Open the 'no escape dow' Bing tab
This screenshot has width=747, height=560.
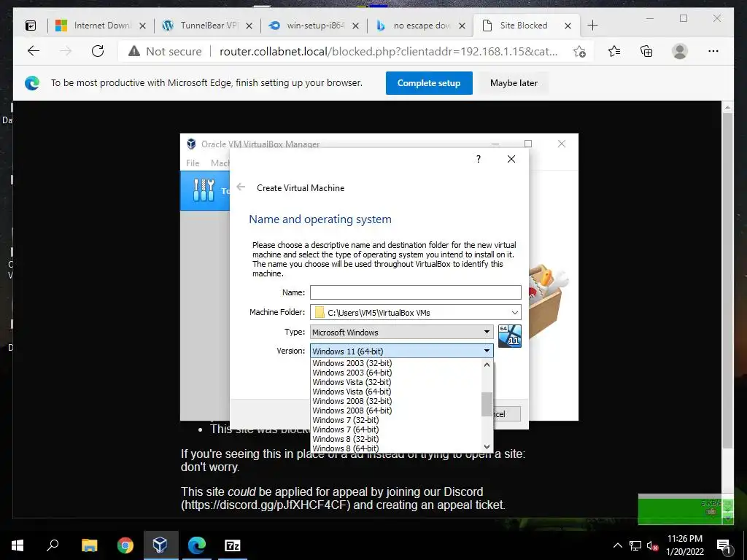click(x=421, y=26)
